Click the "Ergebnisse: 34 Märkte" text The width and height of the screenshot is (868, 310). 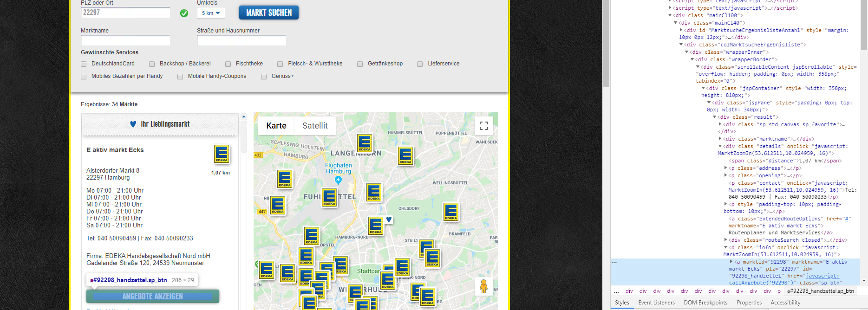(x=109, y=104)
